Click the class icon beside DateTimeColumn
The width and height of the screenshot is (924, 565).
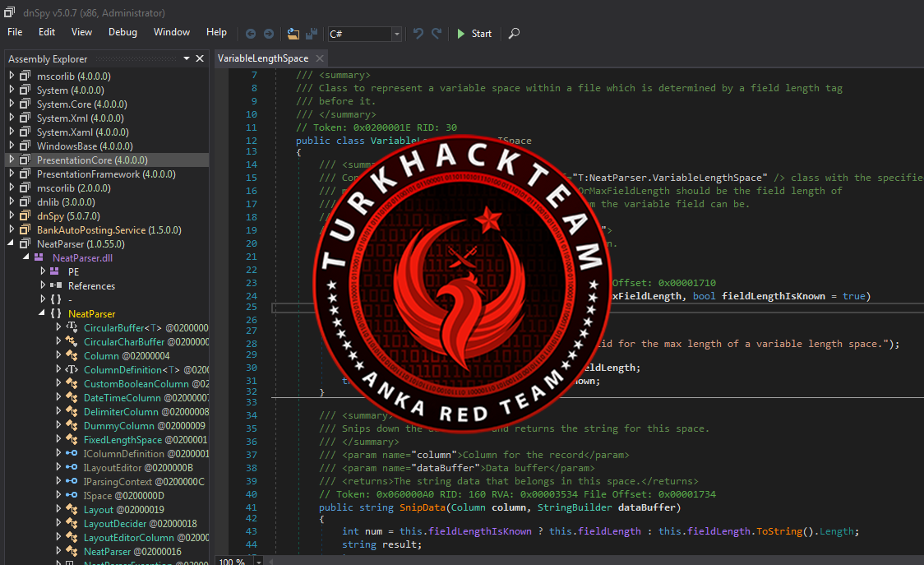[72, 397]
